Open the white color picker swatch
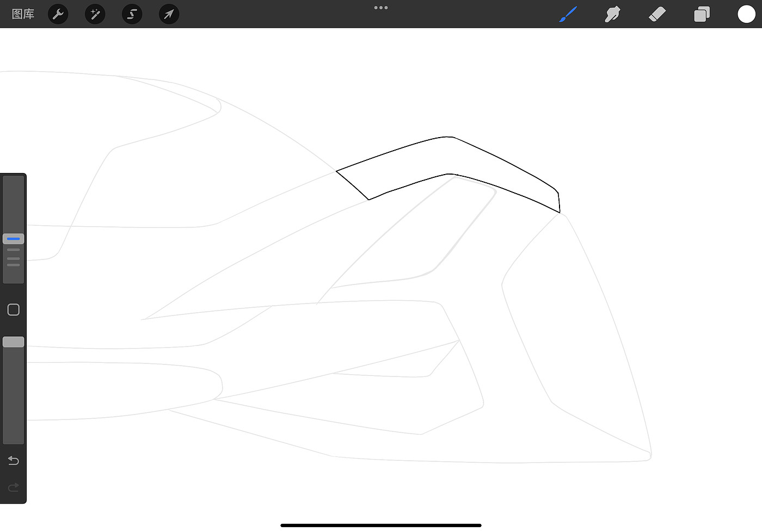Viewport: 762px width, 532px height. tap(746, 14)
